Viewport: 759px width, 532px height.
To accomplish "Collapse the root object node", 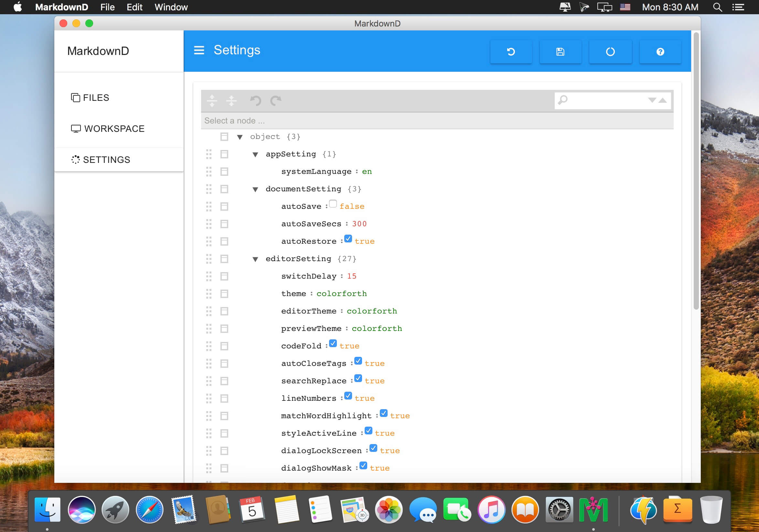I will point(240,137).
